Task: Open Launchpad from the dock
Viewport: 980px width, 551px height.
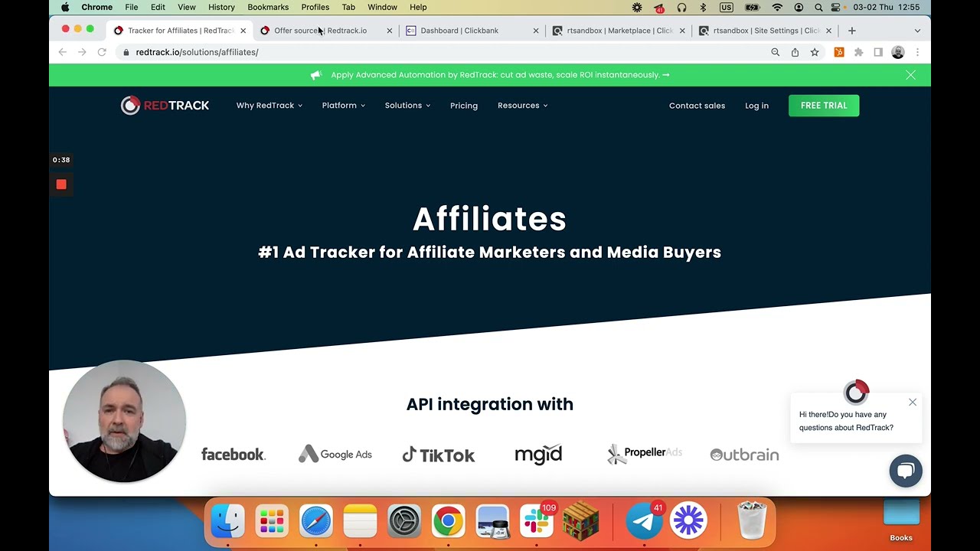Action: [x=272, y=521]
